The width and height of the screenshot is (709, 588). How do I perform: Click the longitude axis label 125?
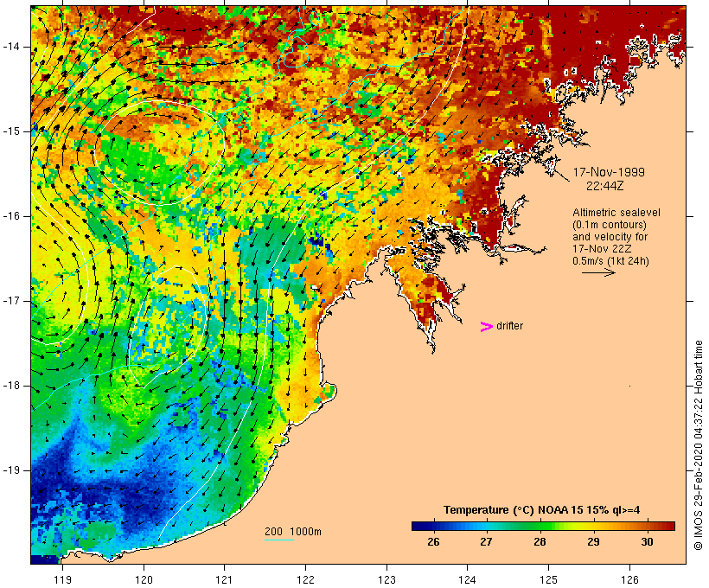pyautogui.click(x=548, y=579)
